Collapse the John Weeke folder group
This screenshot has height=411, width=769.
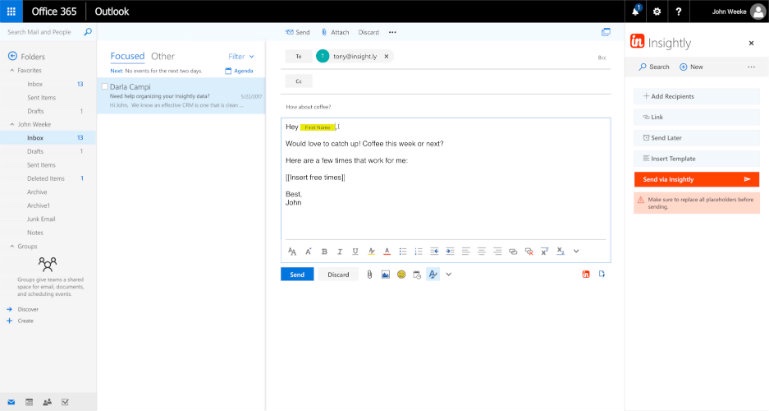tap(12, 125)
